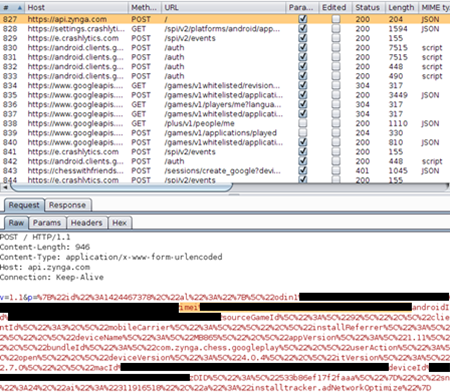
Task: Sort by the Method column header
Action: tap(145, 7)
